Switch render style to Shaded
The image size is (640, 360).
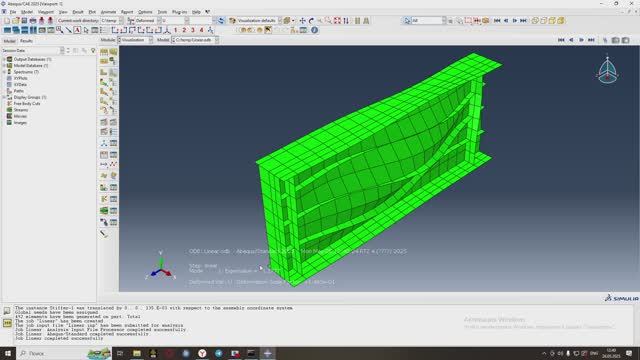point(561,20)
